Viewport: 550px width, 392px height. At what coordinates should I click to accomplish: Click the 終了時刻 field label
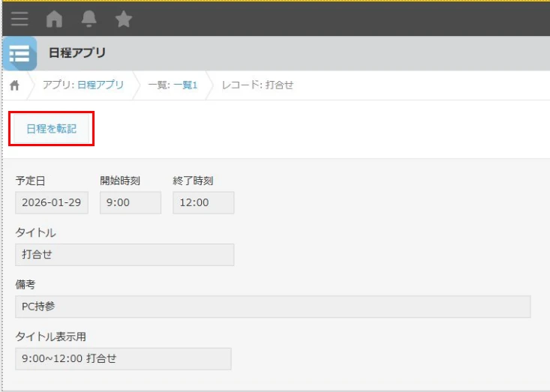click(193, 181)
